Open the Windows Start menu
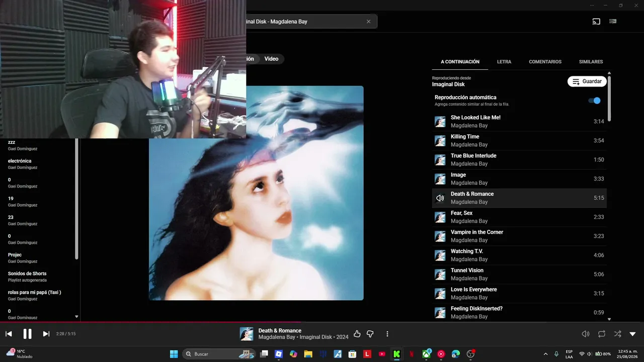644x362 pixels. click(x=174, y=354)
